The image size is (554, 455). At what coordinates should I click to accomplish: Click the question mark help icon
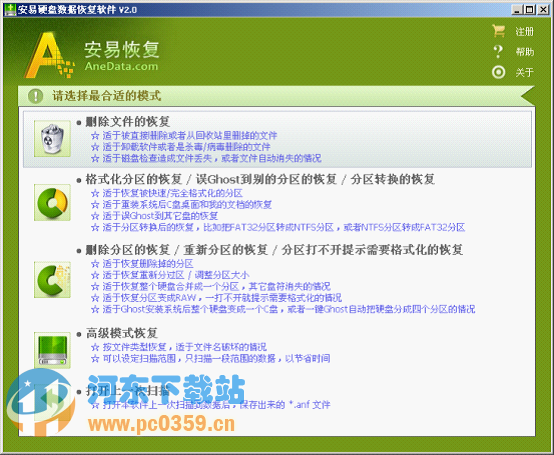498,52
